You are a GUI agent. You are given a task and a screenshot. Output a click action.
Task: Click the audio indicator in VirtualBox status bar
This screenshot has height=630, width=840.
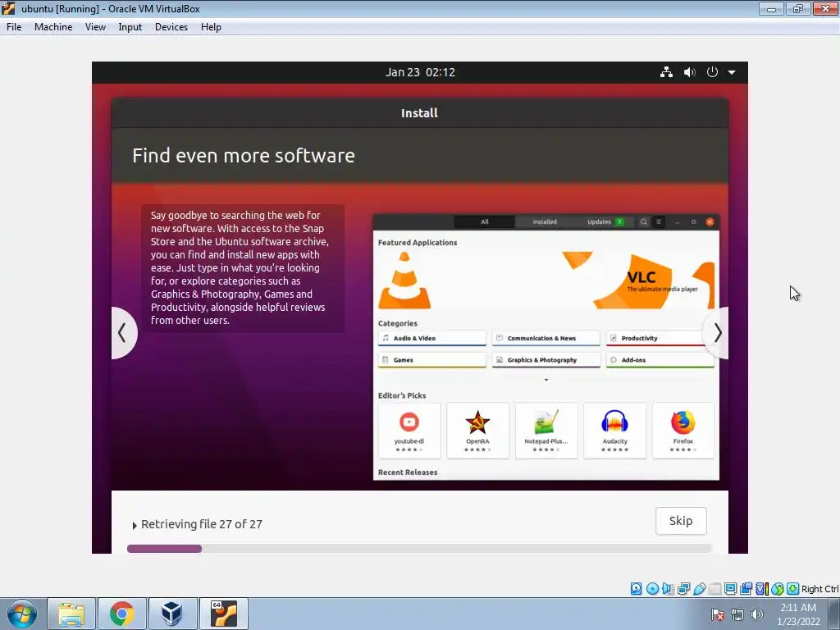pyautogui.click(x=668, y=589)
